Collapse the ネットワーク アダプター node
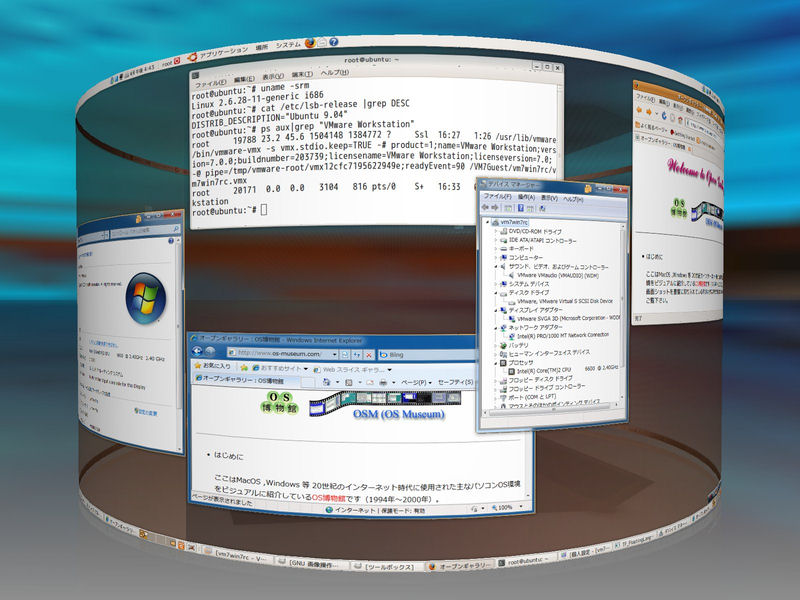800x600 pixels. click(x=496, y=328)
